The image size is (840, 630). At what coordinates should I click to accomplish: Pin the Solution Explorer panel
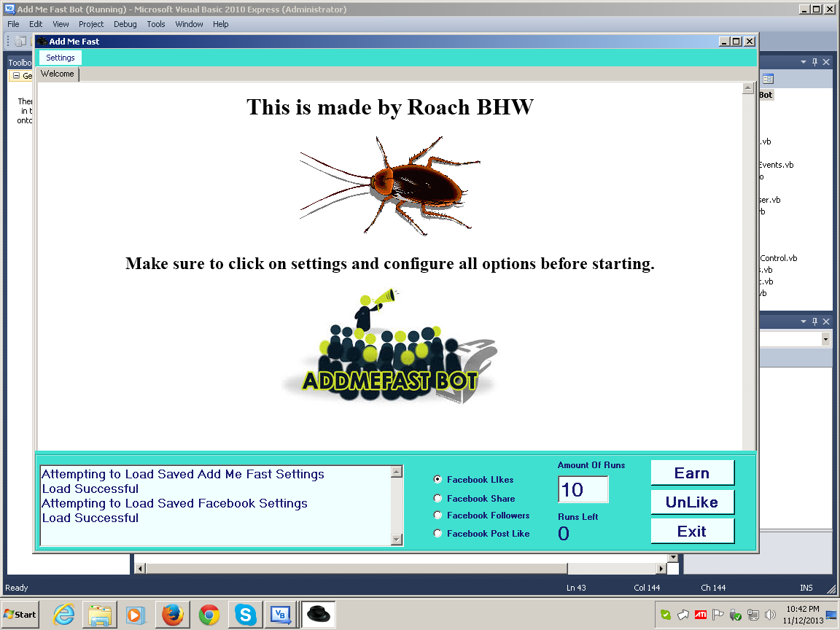tap(814, 62)
